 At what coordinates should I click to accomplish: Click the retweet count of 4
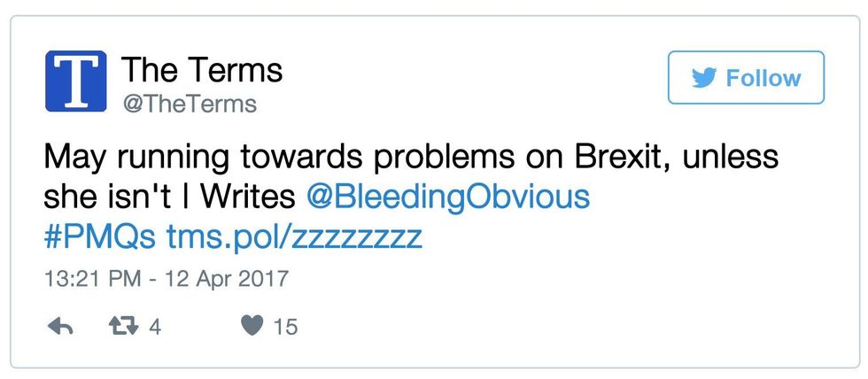coord(155,327)
